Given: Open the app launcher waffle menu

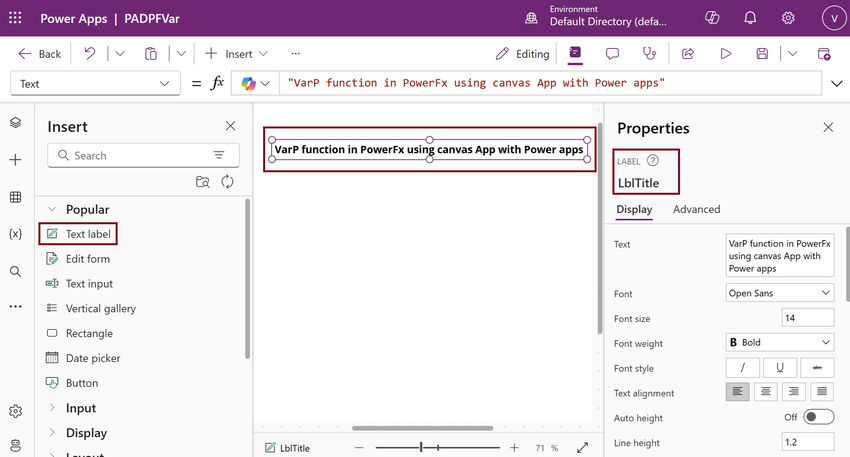Looking at the screenshot, I should click(x=15, y=18).
